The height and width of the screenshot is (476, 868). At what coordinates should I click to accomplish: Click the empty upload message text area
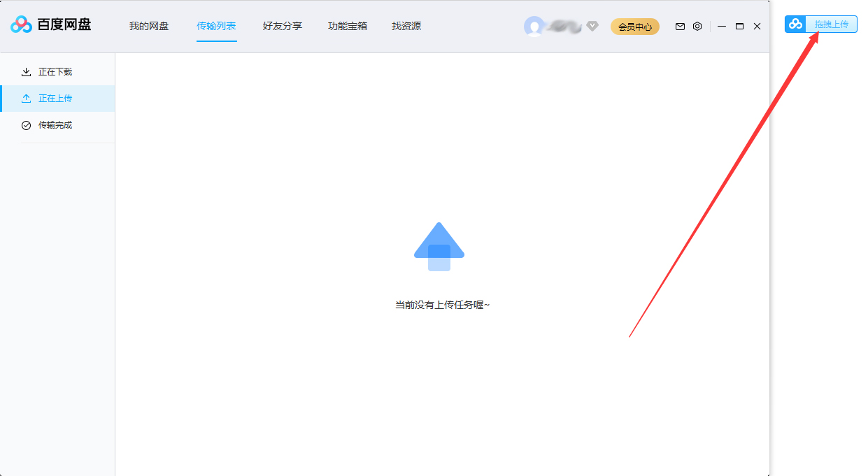[441, 304]
